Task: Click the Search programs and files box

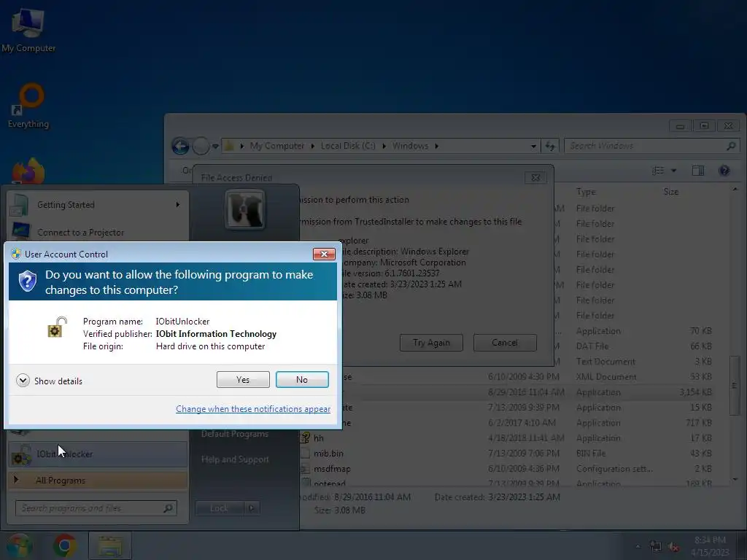Action: tap(96, 508)
